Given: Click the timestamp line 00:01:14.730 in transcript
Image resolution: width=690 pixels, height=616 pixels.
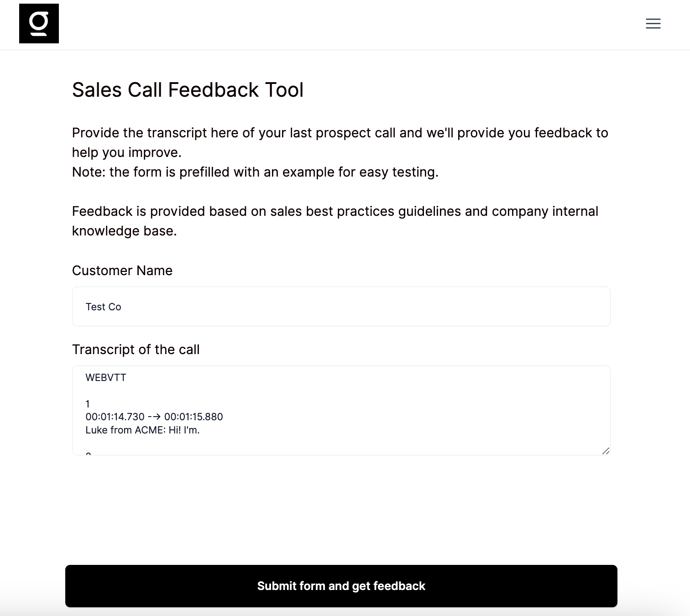Looking at the screenshot, I should 115,417.
